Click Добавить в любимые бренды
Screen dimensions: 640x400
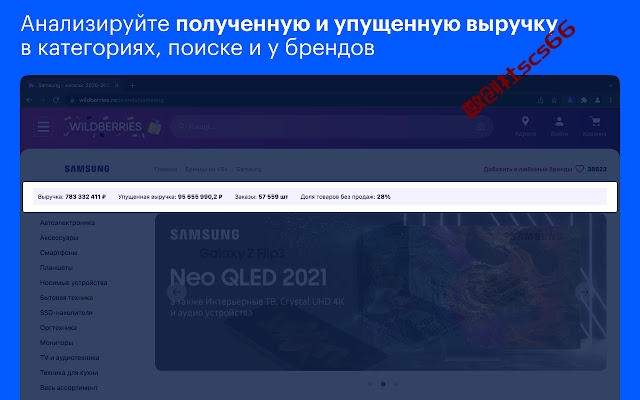pyautogui.click(x=527, y=169)
